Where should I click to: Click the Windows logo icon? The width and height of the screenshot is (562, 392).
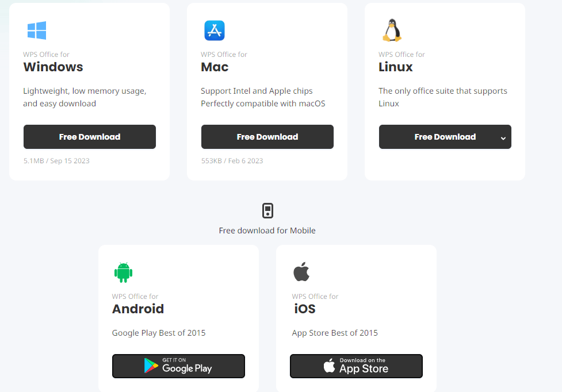pos(37,30)
